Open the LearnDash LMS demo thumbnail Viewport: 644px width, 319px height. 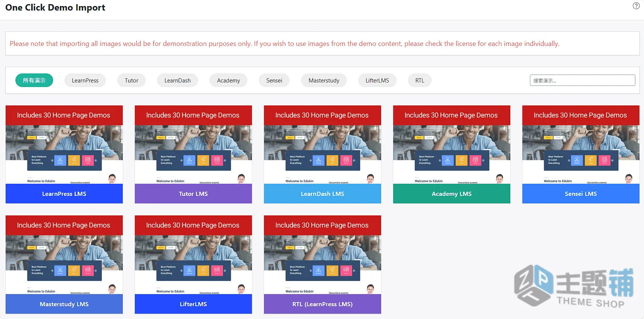coord(322,145)
